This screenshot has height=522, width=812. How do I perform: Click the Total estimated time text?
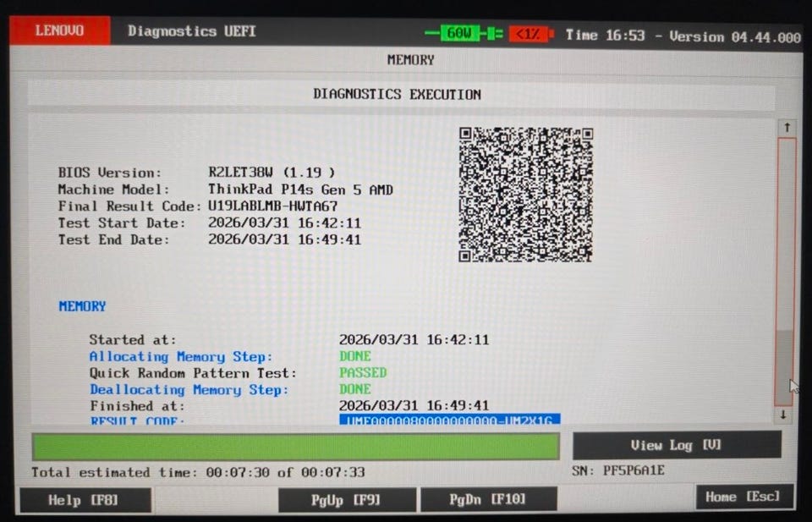198,472
